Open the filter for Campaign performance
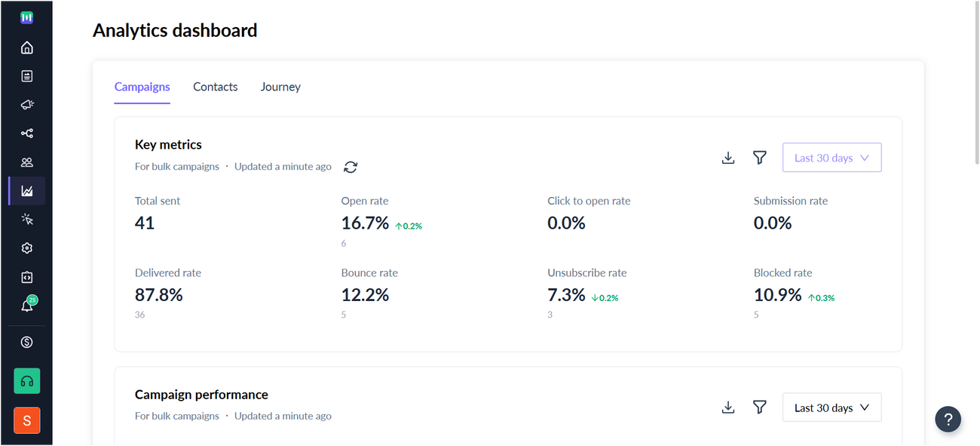 [x=760, y=408]
